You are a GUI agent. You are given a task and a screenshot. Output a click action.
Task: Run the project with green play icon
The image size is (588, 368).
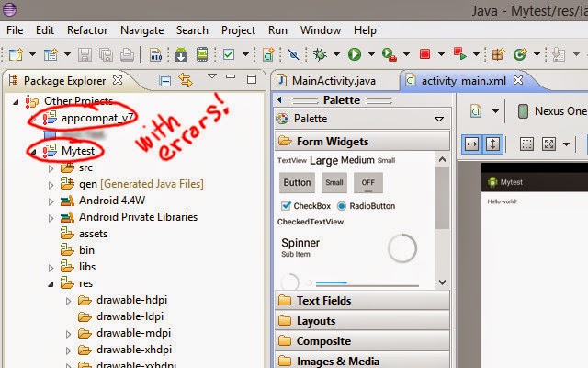pos(355,54)
